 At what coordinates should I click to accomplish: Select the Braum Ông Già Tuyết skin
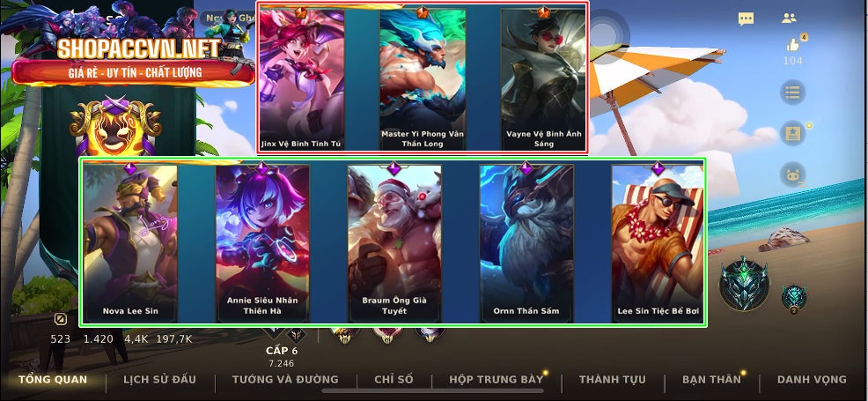(394, 243)
